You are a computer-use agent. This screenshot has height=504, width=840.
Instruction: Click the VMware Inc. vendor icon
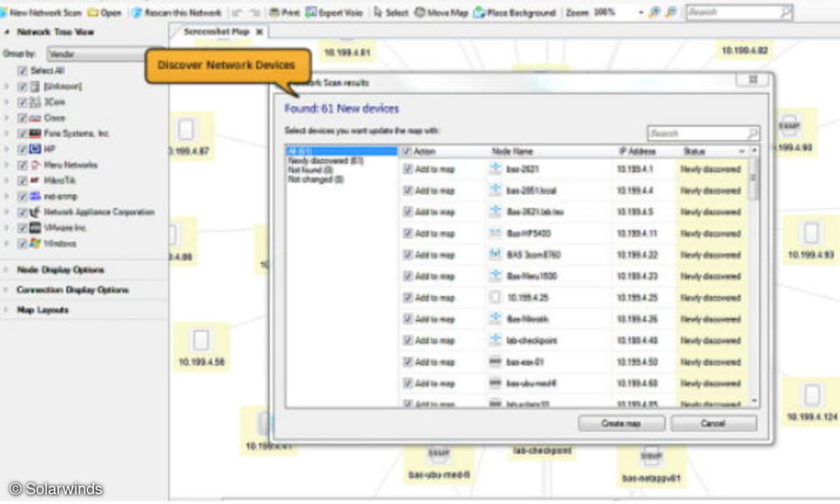point(35,228)
